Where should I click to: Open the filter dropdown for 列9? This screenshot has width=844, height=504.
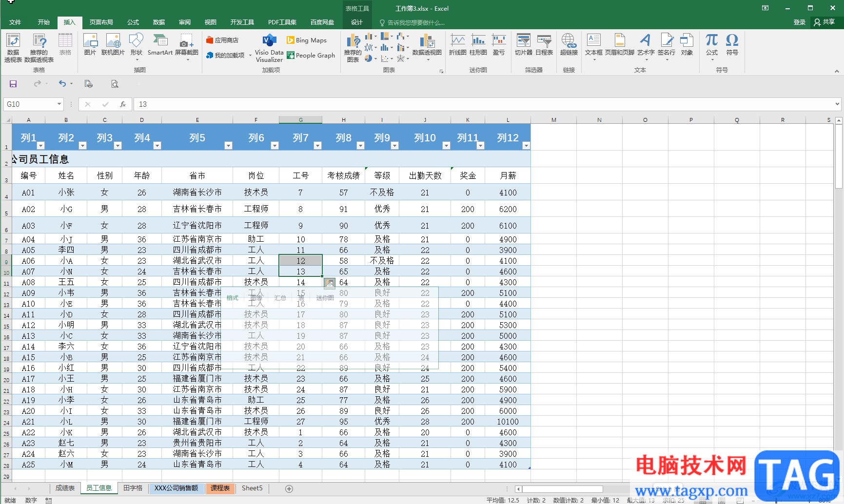coord(395,145)
